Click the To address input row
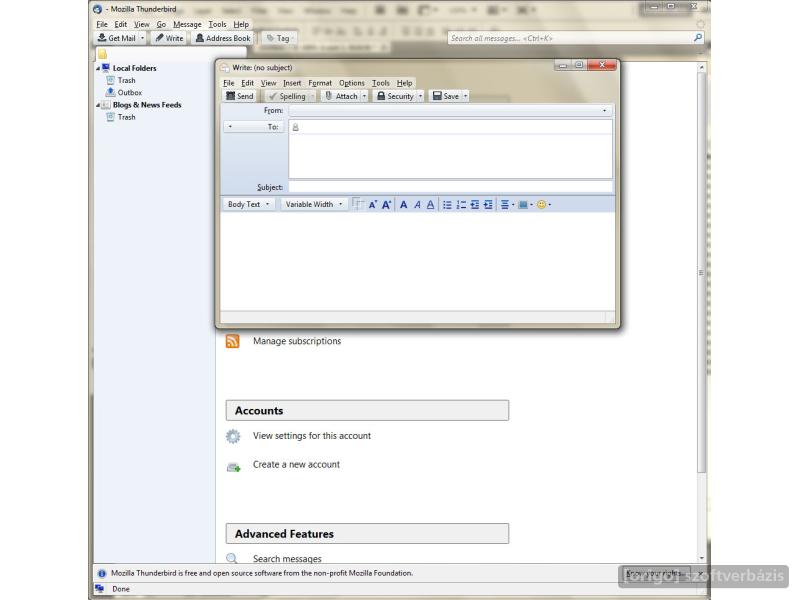 [451, 127]
